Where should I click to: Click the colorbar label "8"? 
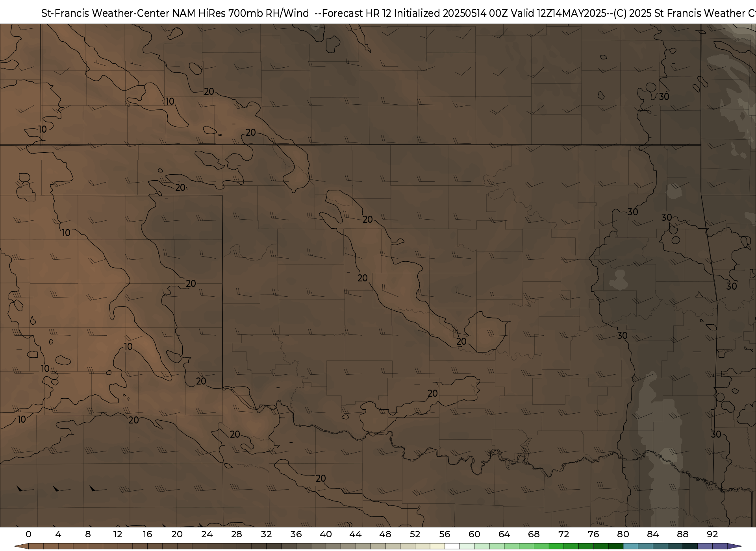88,534
